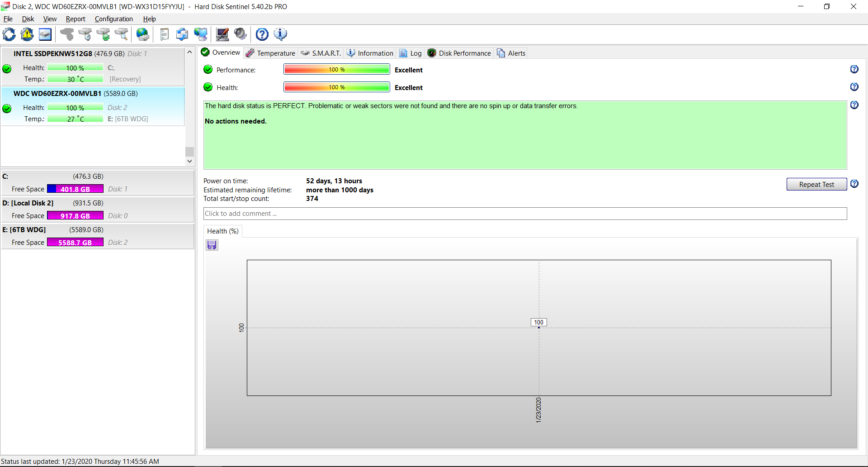The image size is (868, 467).
Task: Click the add comment input field
Action: [x=524, y=214]
